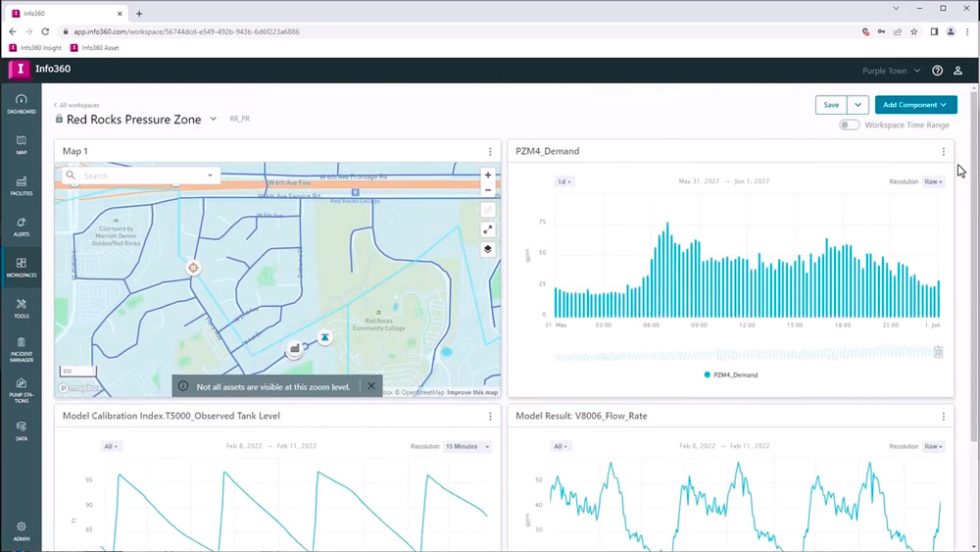Toggle PZM4_Demand legend series
This screenshot has height=552, width=980.
click(x=731, y=374)
